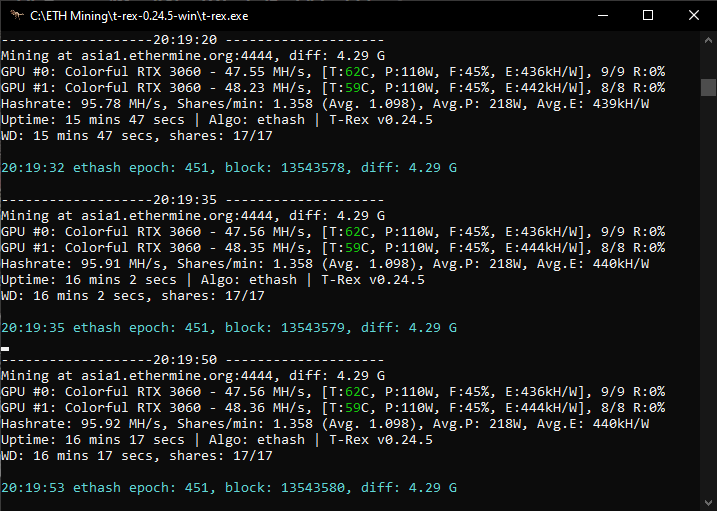Screen dimensions: 717x511
Task: Click the Uptime: 15 mins 47 secs line
Action: (x=217, y=120)
